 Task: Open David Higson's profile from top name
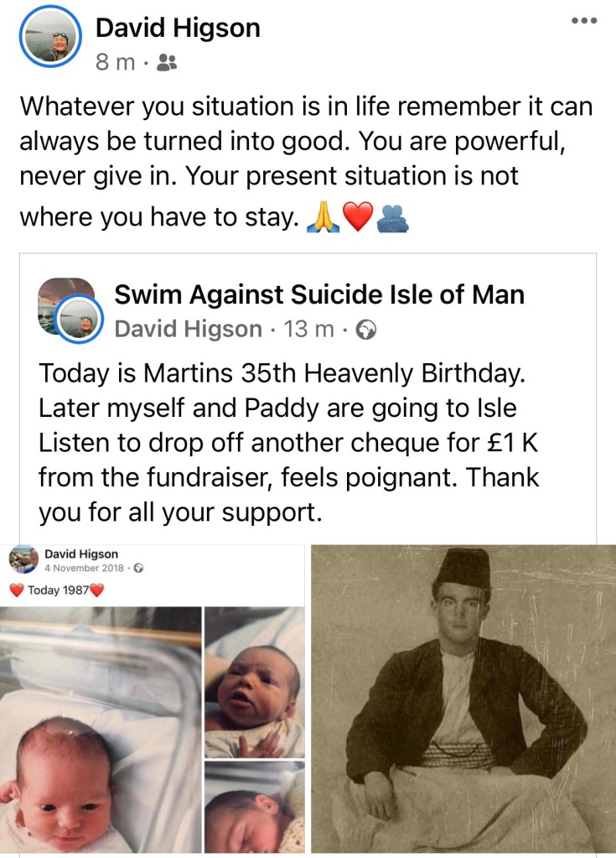(178, 28)
